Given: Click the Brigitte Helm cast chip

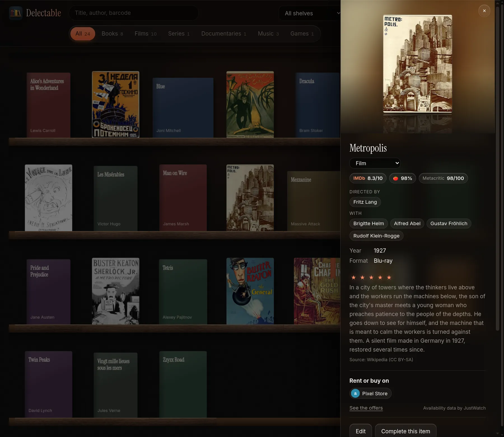Looking at the screenshot, I should [x=368, y=224].
